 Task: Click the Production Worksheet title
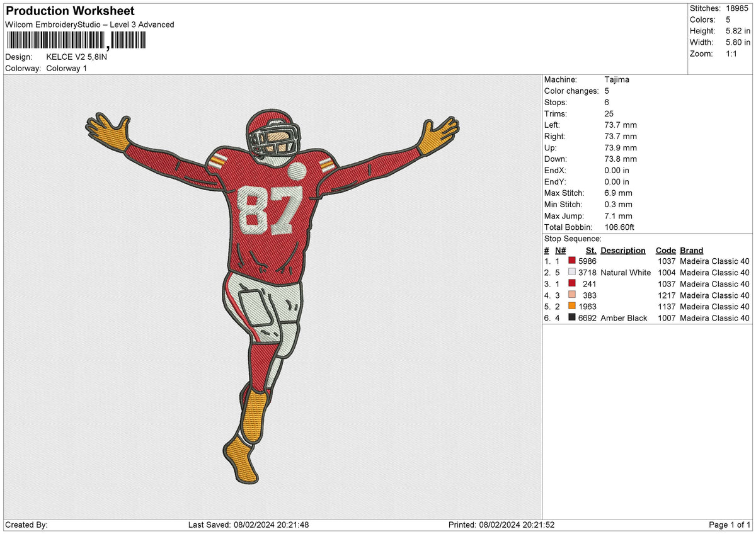click(69, 11)
